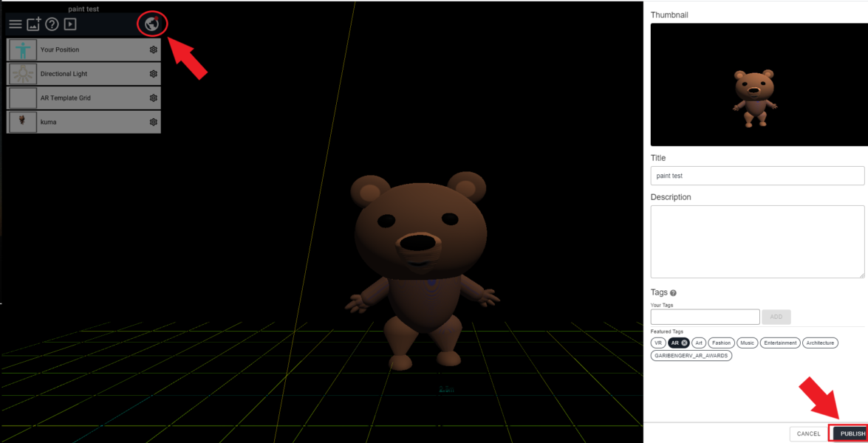This screenshot has width=868, height=443.
Task: Click the globe publish icon
Action: (x=151, y=24)
